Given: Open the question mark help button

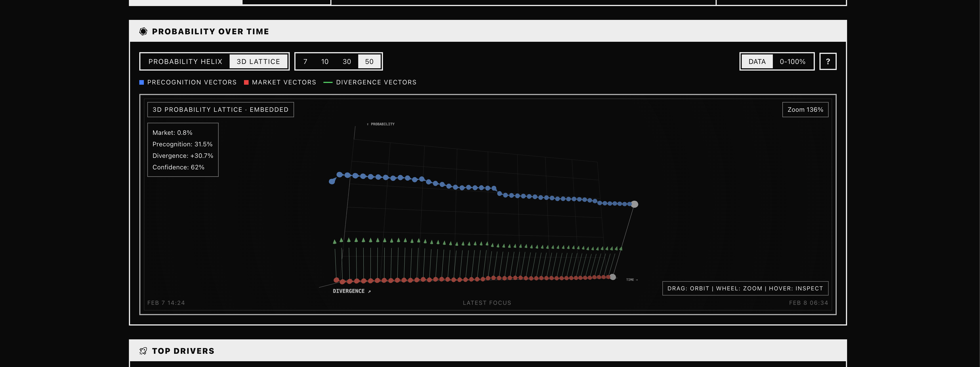Looking at the screenshot, I should point(828,61).
